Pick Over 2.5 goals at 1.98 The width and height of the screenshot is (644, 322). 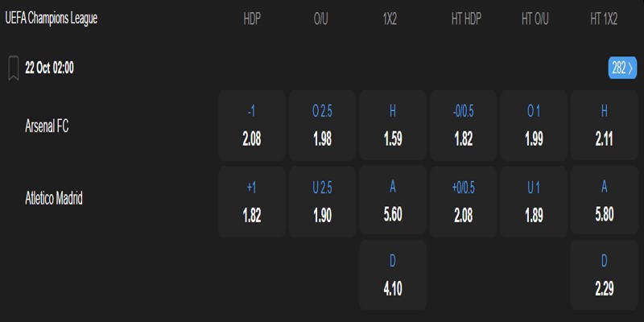[x=322, y=126]
